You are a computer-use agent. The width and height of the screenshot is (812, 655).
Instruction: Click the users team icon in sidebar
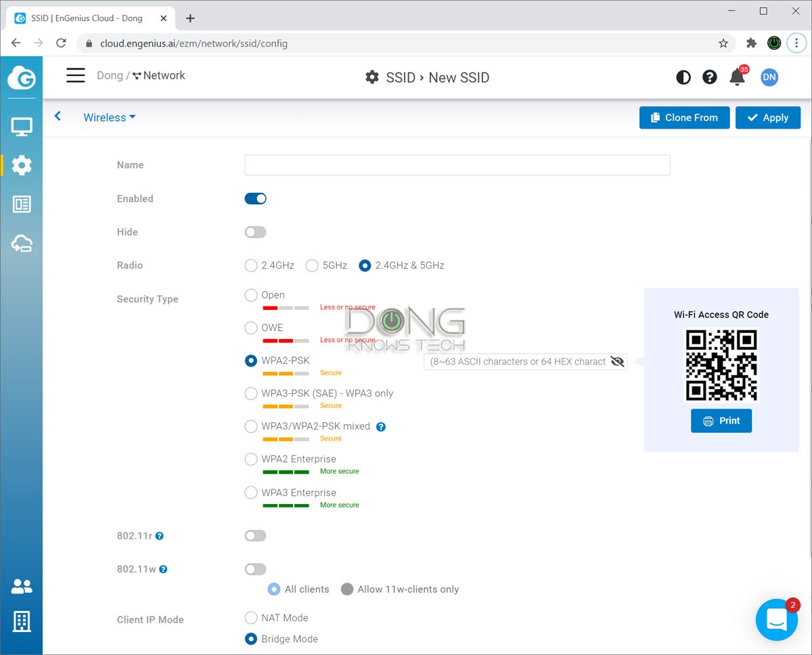[x=22, y=587]
